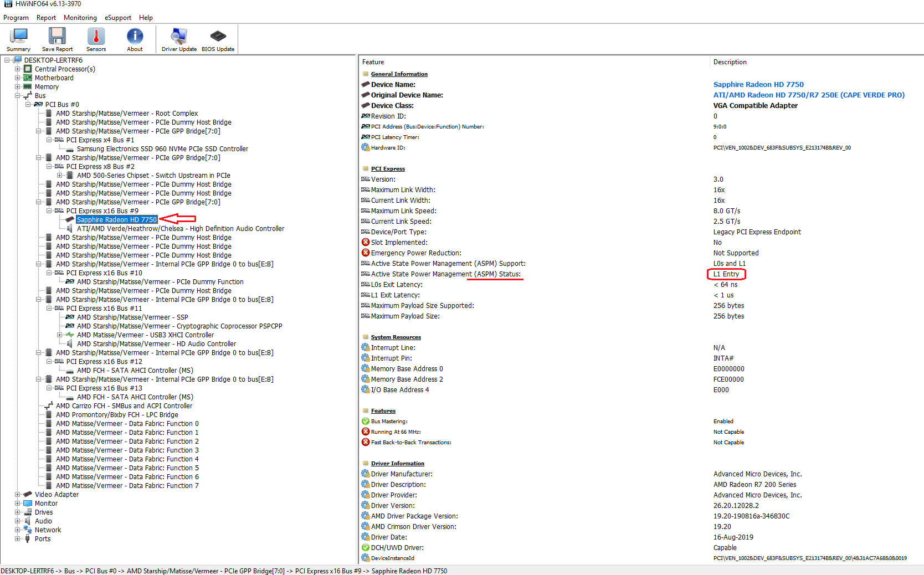Viewport: 924px width, 575px height.
Task: Click the Memory module icon
Action: (28, 87)
